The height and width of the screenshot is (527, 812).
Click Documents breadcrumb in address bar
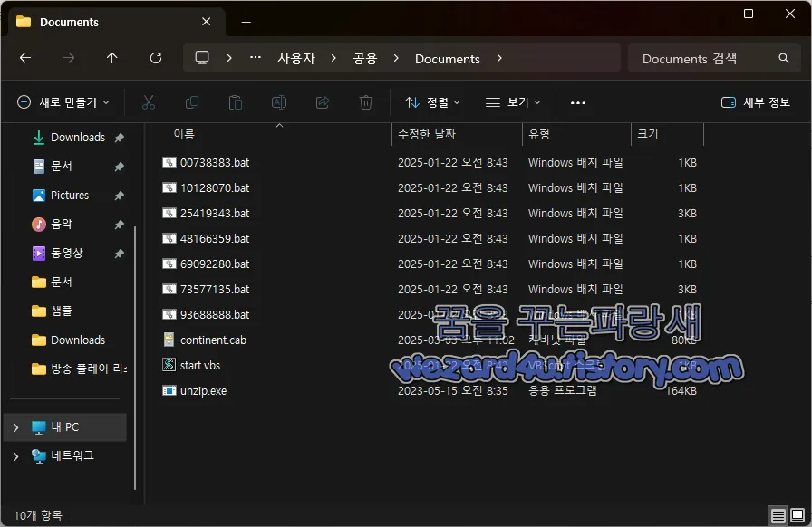tap(448, 59)
